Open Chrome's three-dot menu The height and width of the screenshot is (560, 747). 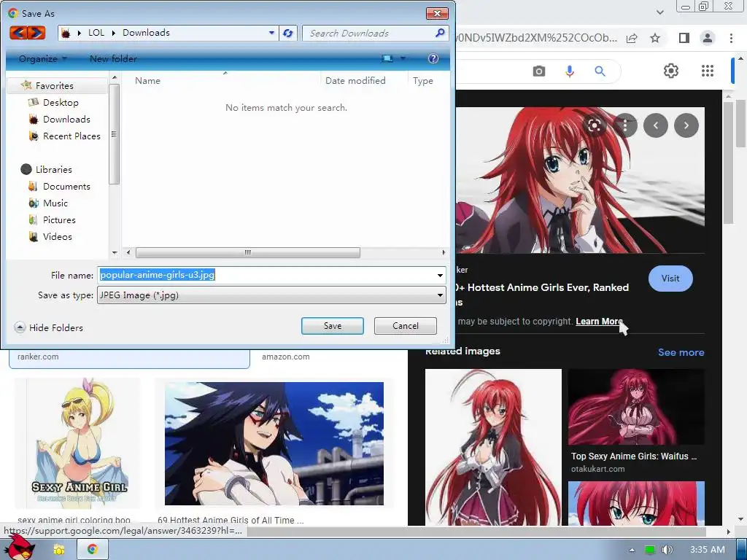[x=731, y=38]
